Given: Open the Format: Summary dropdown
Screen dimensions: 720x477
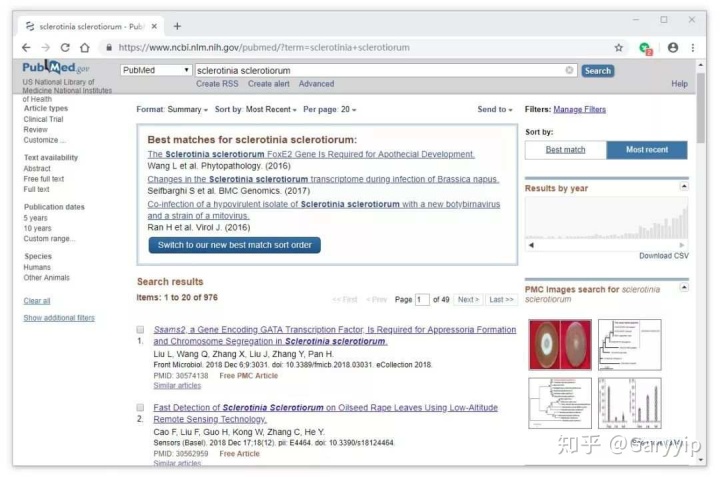Looking at the screenshot, I should click(x=172, y=110).
